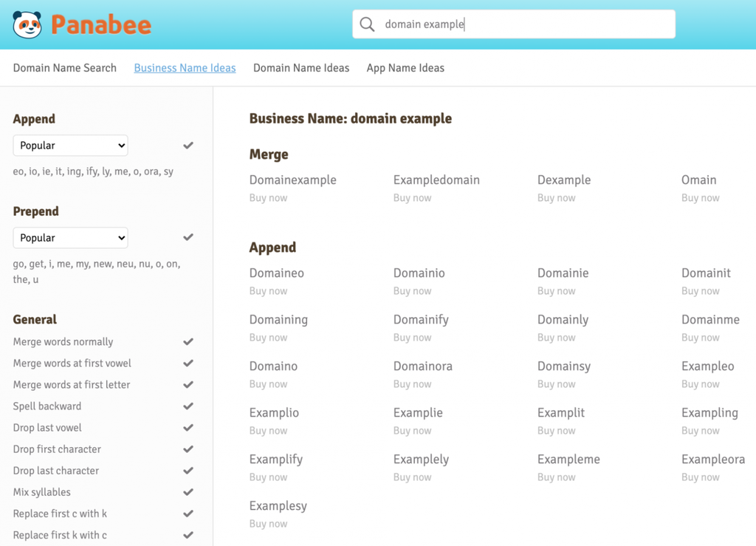756x546 pixels.
Task: Click the magnifying glass search icon
Action: pyautogui.click(x=367, y=24)
